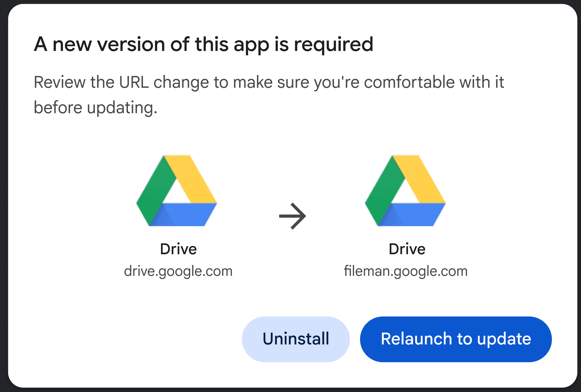Viewport: 581px width, 392px height.
Task: Select the new Drive logo icon
Action: [x=405, y=191]
